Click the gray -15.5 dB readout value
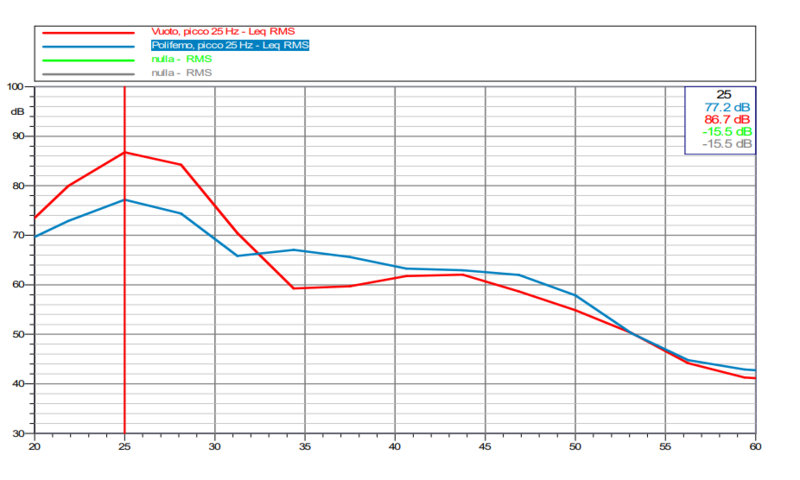This screenshot has width=800, height=480. pos(727,144)
